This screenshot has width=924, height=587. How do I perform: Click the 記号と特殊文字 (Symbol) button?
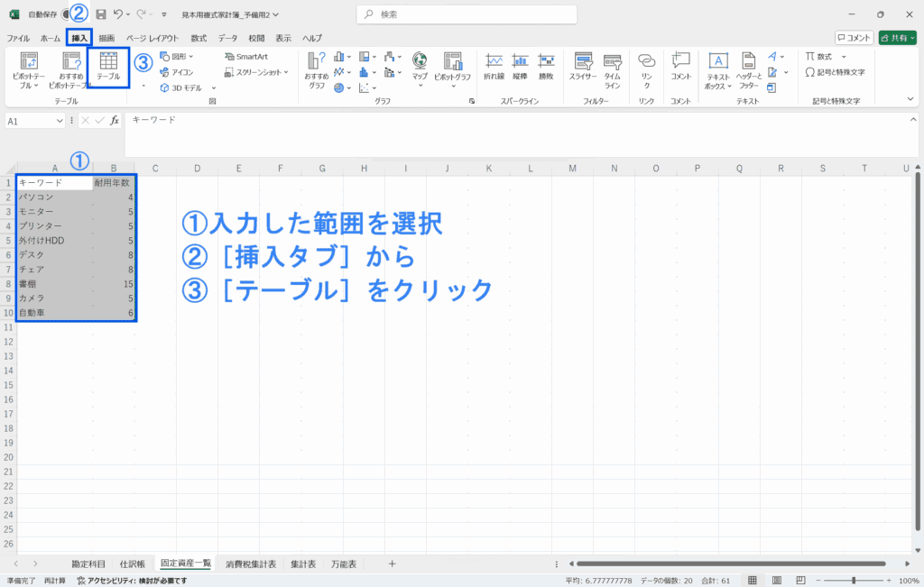[835, 72]
